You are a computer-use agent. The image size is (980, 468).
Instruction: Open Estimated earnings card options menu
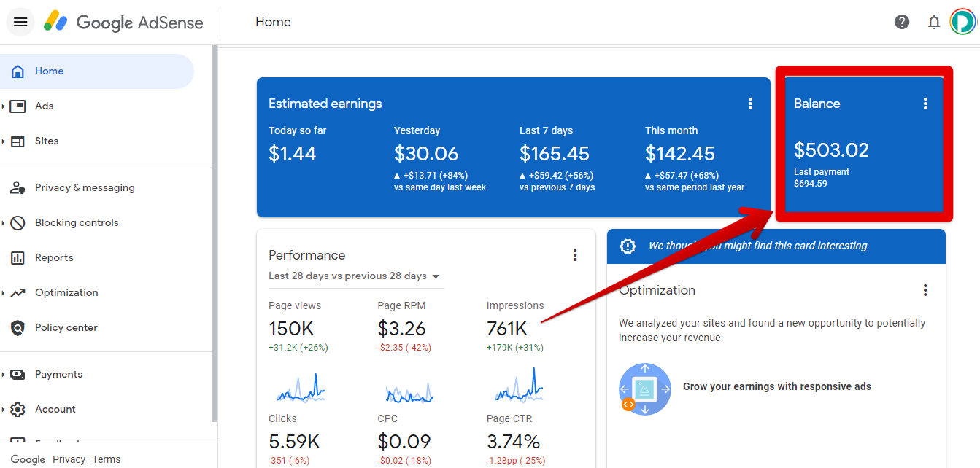click(750, 104)
